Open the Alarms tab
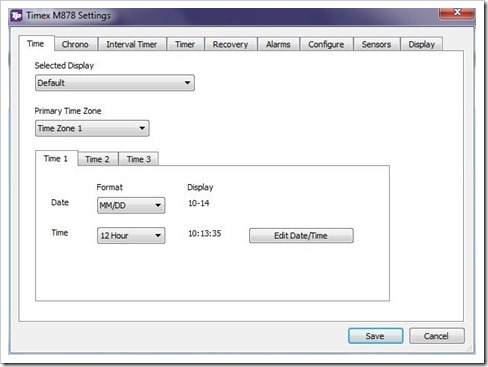Viewport: 488px width, 367px height. [x=278, y=44]
